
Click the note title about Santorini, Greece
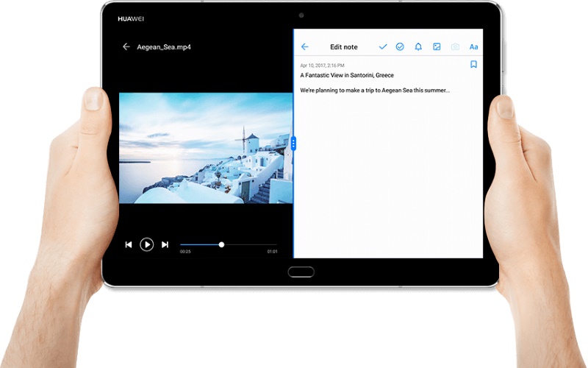click(347, 75)
